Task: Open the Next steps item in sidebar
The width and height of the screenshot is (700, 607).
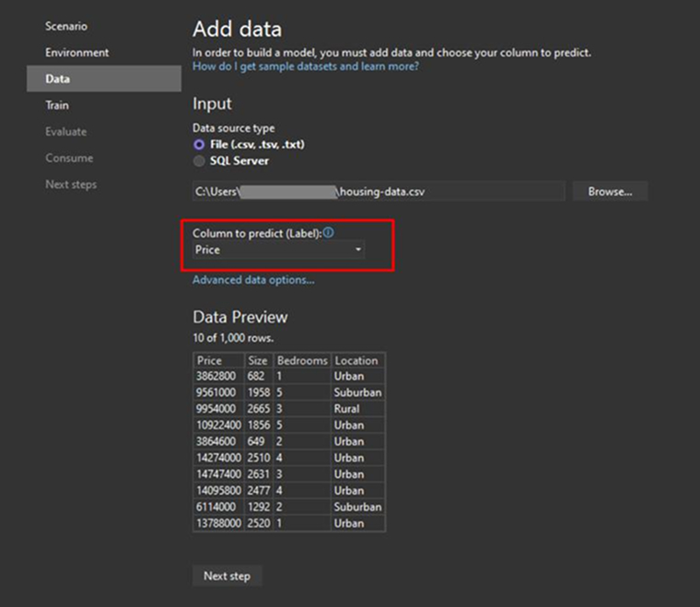Action: (71, 184)
